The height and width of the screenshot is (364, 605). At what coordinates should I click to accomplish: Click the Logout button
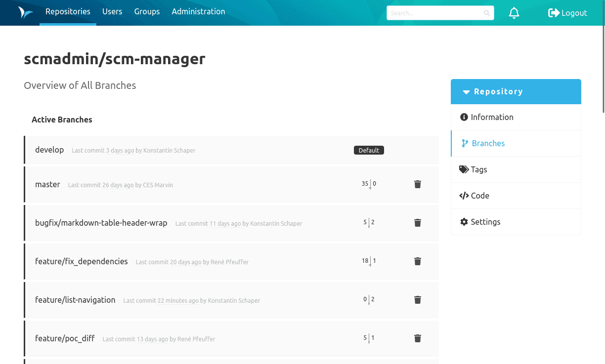tap(567, 13)
